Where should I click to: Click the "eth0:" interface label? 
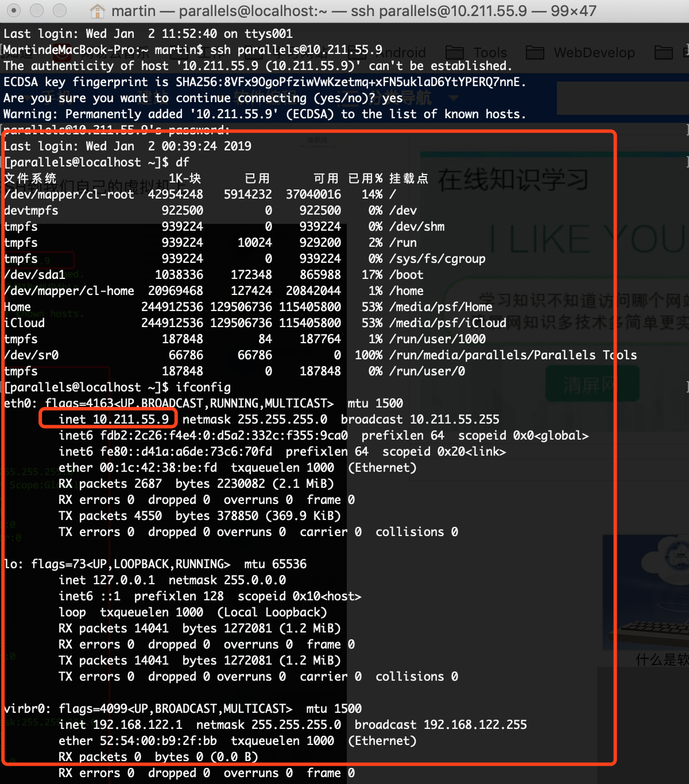(21, 403)
